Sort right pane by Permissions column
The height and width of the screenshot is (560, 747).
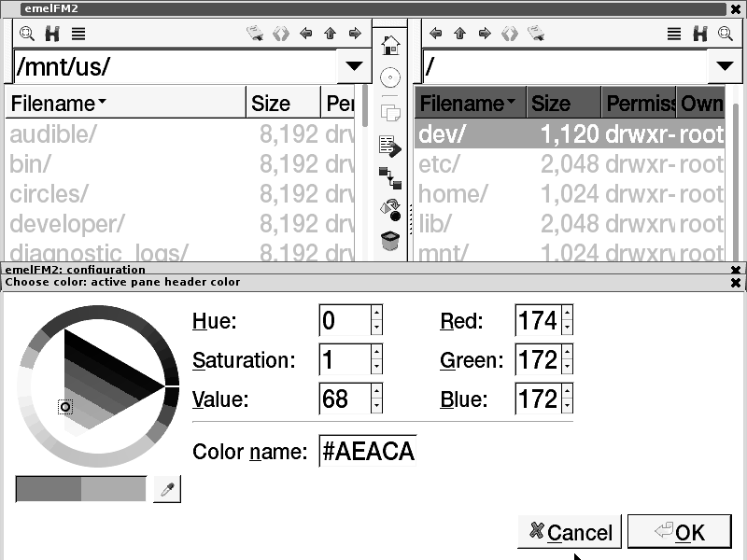pos(639,104)
